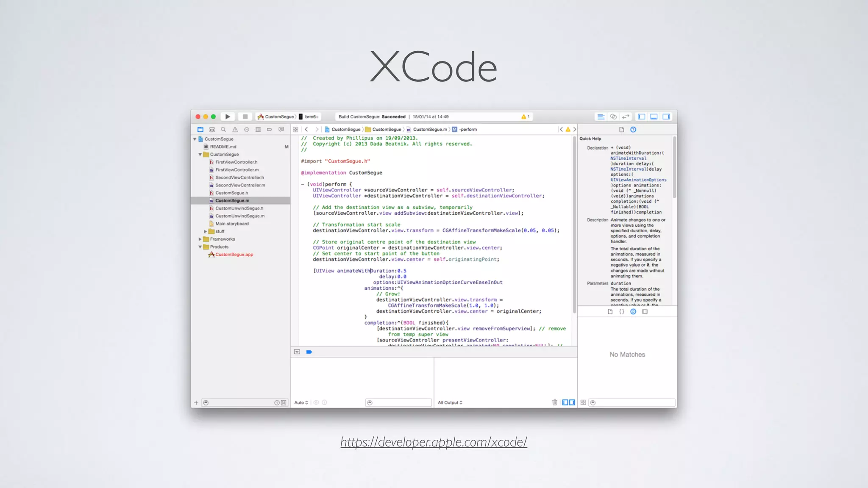Show variables view pane toggle
This screenshot has height=488, width=868.
pos(565,402)
